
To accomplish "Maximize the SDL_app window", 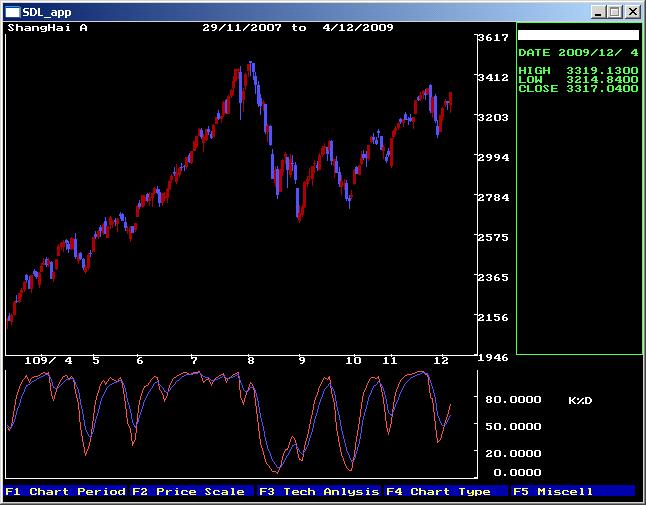I will pyautogui.click(x=614, y=12).
